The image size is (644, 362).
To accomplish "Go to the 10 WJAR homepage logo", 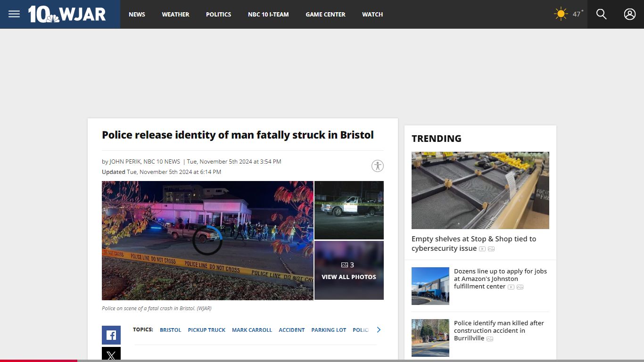I will pos(67,14).
